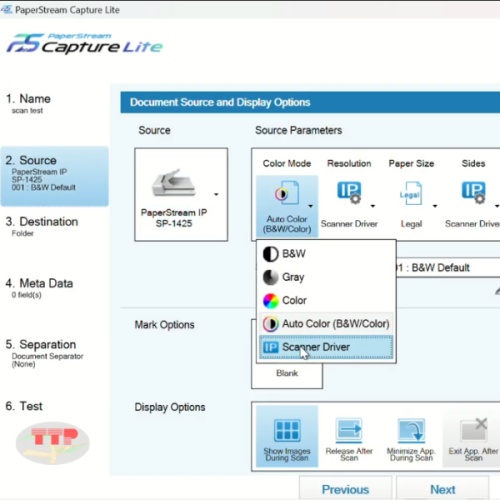This screenshot has height=500, width=500.
Task: Expand the Paper Size dropdown arrow
Action: coord(435,206)
